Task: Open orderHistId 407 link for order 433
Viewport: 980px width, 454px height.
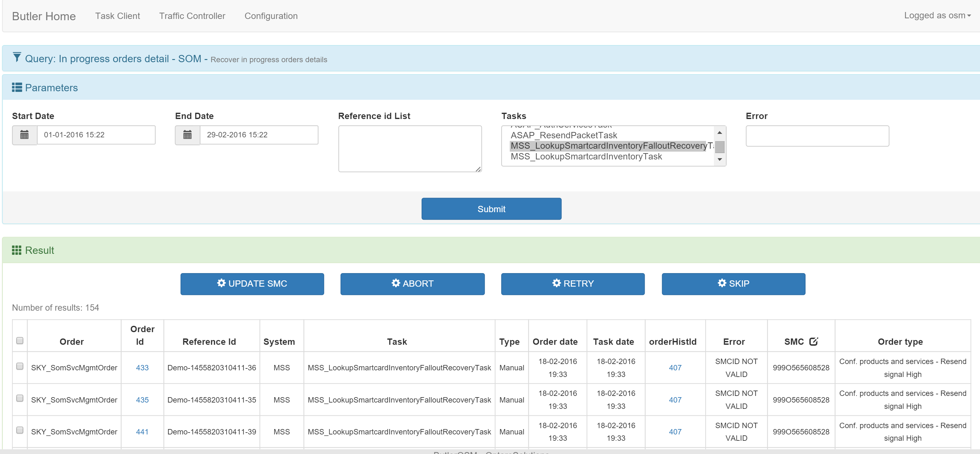Action: click(675, 368)
